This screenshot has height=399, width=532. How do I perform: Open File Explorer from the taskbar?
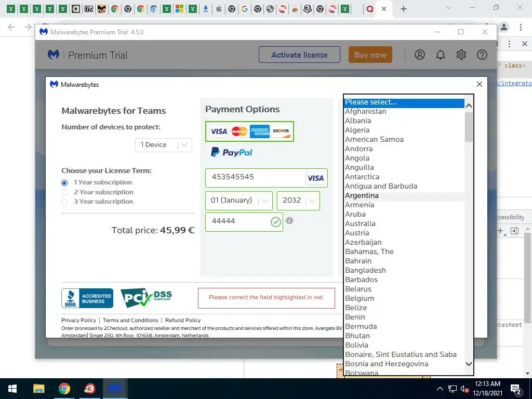pos(38,389)
